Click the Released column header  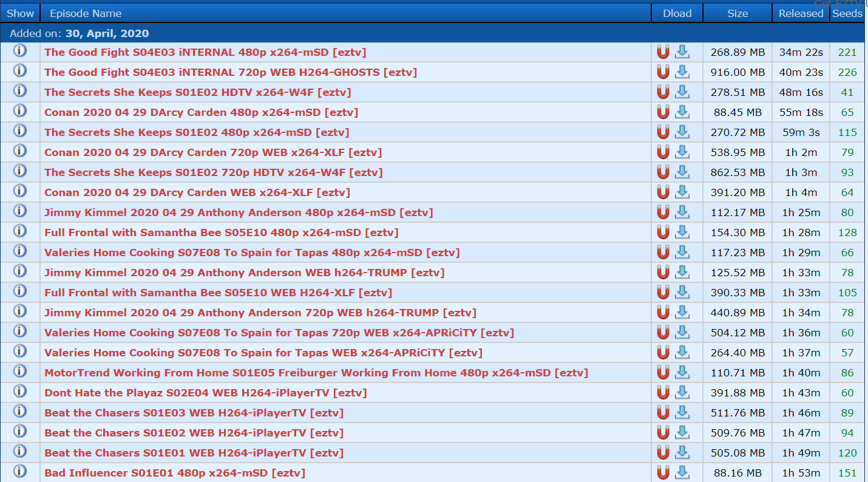click(x=801, y=13)
